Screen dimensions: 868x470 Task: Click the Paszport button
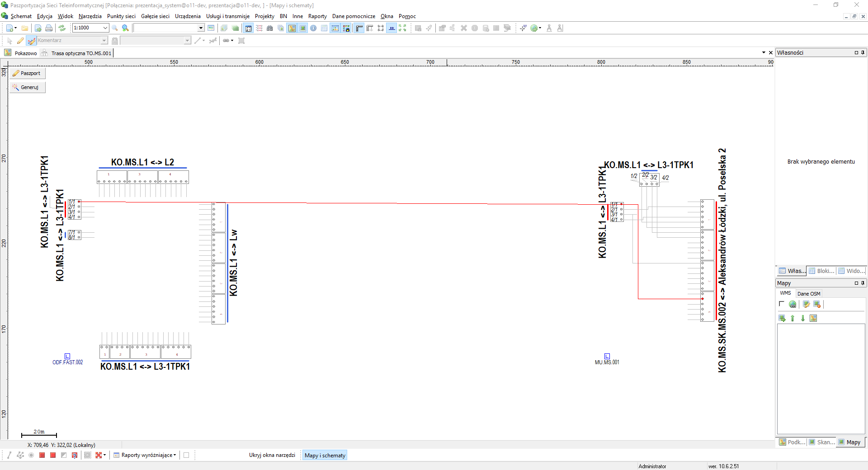coord(27,73)
